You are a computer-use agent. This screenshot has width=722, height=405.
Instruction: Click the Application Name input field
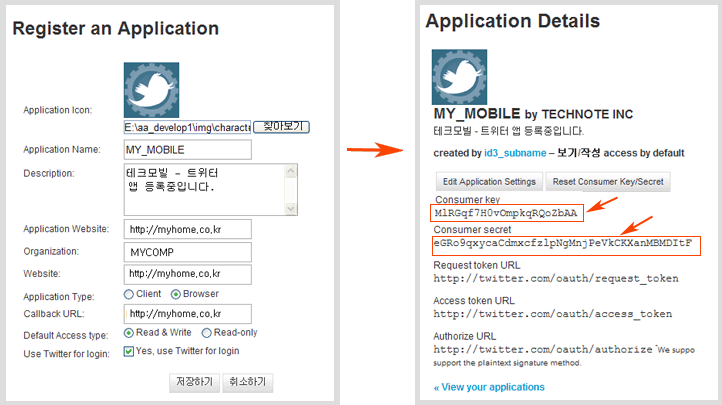[187, 150]
